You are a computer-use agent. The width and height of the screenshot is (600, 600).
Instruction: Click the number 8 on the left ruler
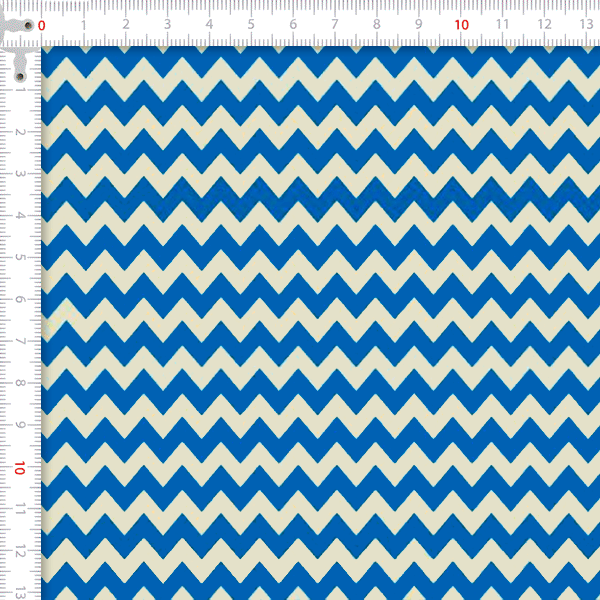20,384
